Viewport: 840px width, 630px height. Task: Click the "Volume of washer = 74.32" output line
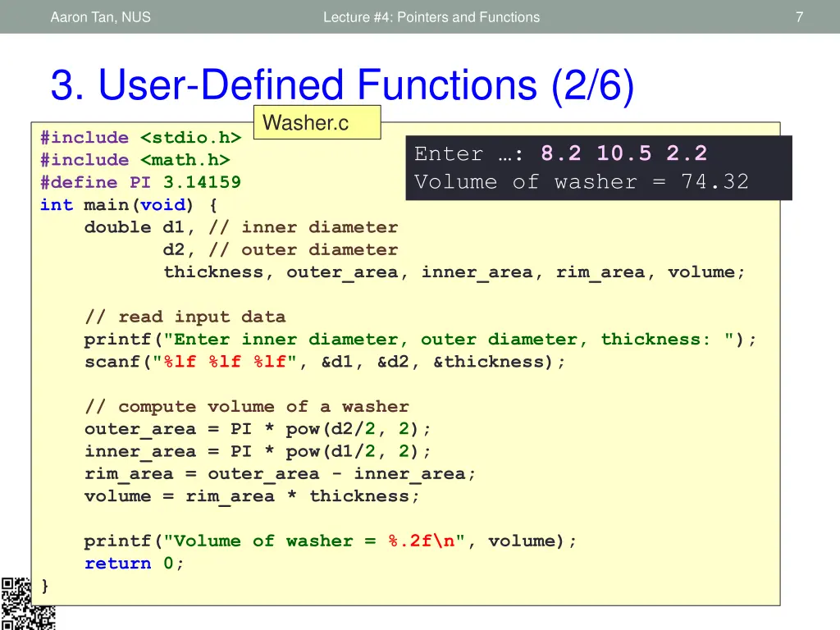point(581,182)
